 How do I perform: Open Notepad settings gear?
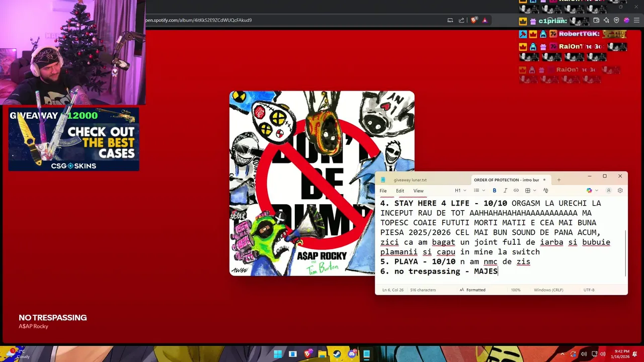click(620, 191)
